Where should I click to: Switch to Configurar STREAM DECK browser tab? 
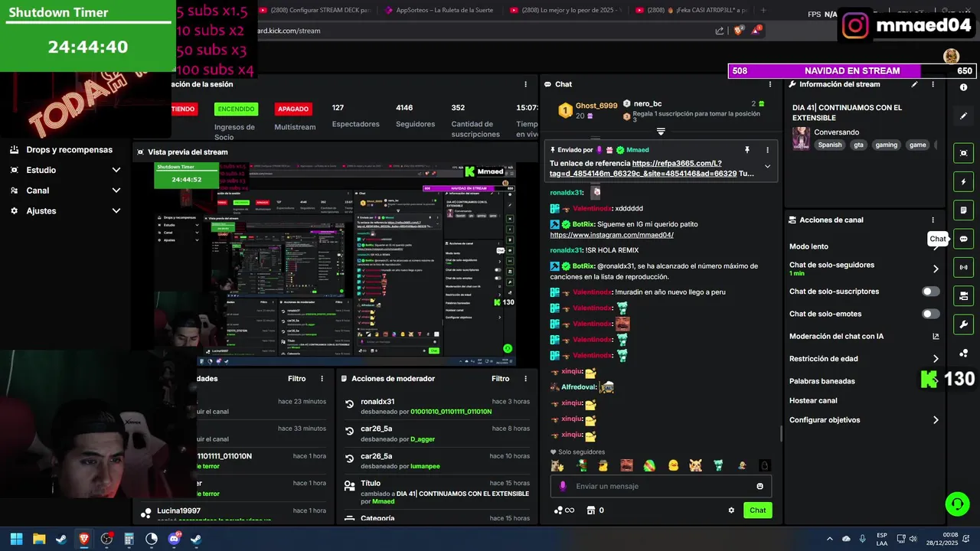(314, 10)
